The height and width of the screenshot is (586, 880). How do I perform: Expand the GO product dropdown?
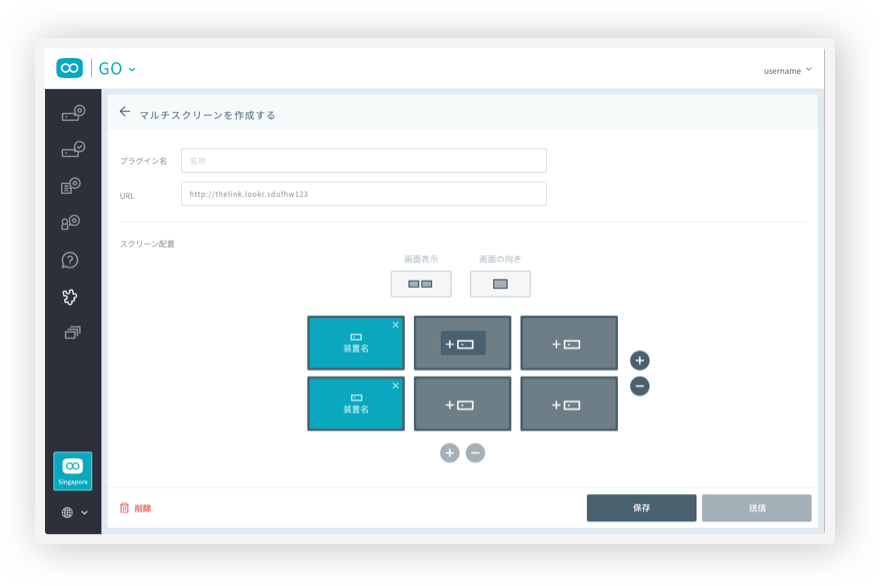coord(117,69)
